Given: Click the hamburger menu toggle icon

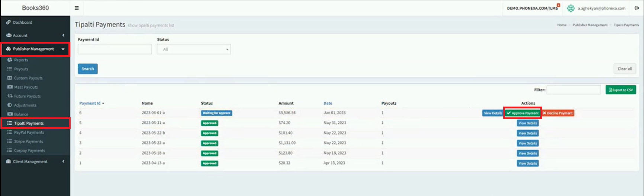Looking at the screenshot, I should click(77, 8).
